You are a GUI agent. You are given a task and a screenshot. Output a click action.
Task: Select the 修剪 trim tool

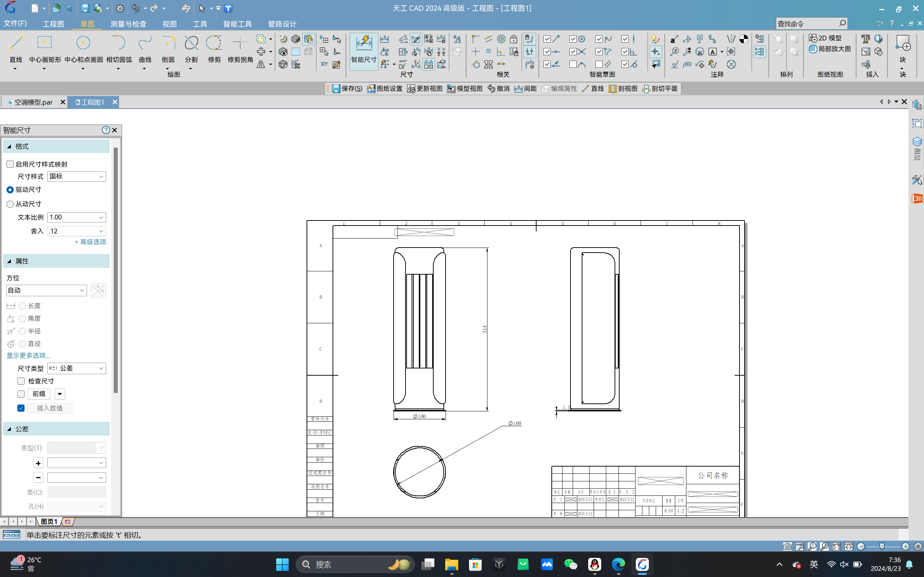tap(214, 49)
